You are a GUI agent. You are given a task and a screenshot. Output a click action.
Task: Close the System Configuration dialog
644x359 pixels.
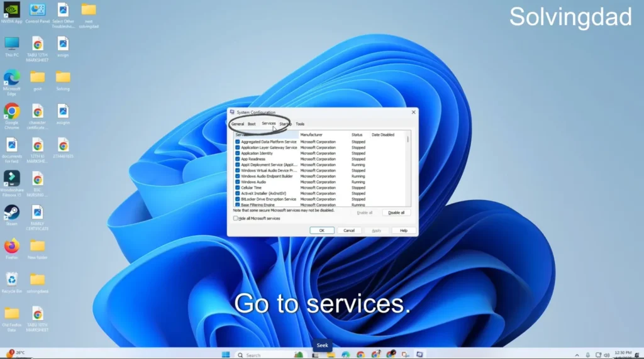[414, 112]
